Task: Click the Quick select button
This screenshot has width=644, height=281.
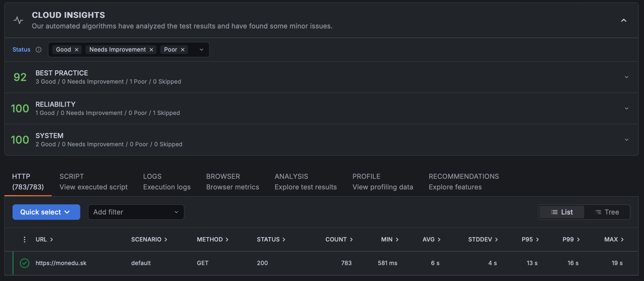Action: [46, 212]
